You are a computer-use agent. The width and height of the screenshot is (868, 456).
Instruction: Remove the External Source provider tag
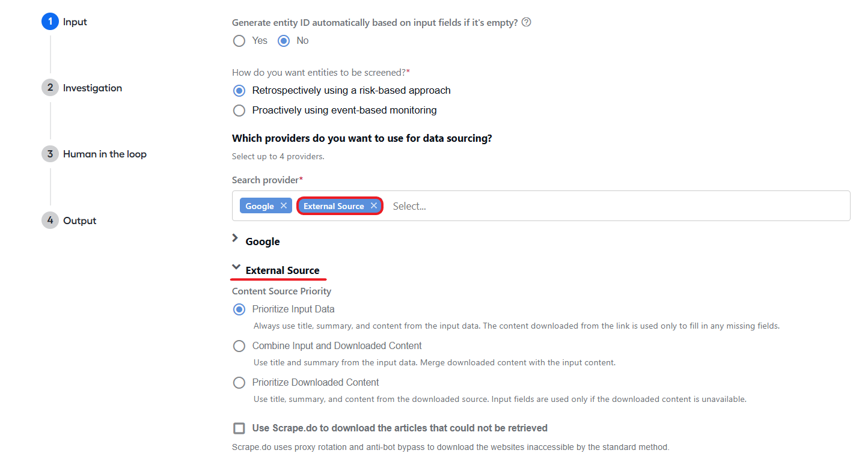pyautogui.click(x=373, y=205)
